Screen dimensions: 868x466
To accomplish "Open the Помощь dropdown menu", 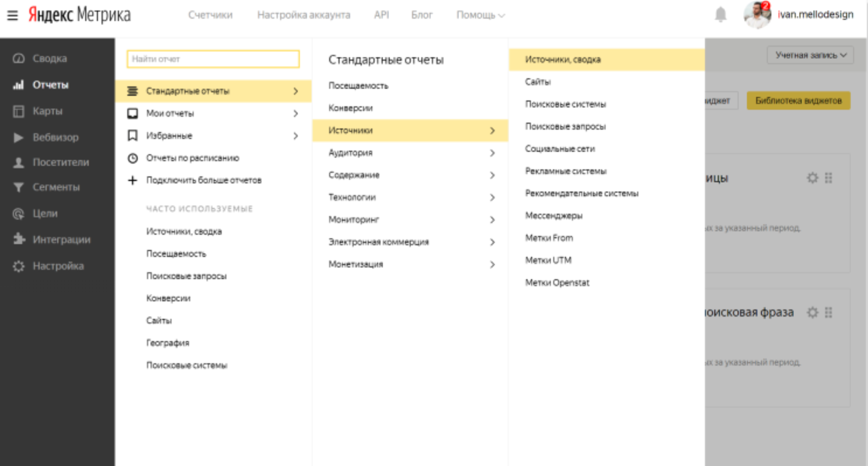I will pos(481,15).
